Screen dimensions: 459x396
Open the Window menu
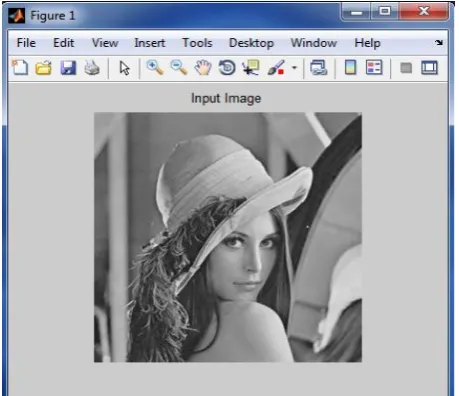[314, 43]
